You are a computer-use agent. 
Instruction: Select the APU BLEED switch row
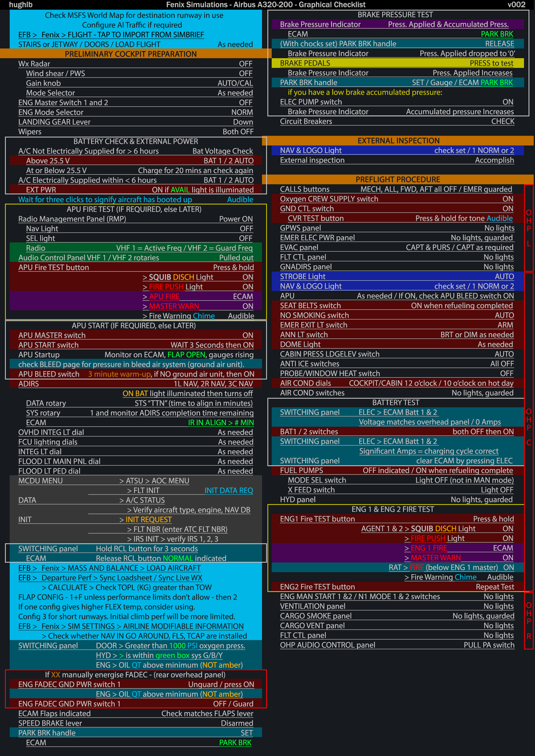pyautogui.click(x=136, y=374)
